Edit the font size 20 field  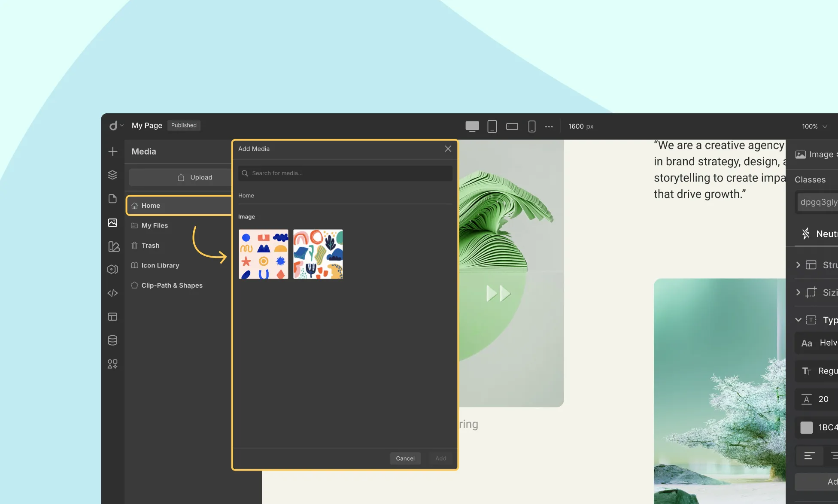[817, 399]
